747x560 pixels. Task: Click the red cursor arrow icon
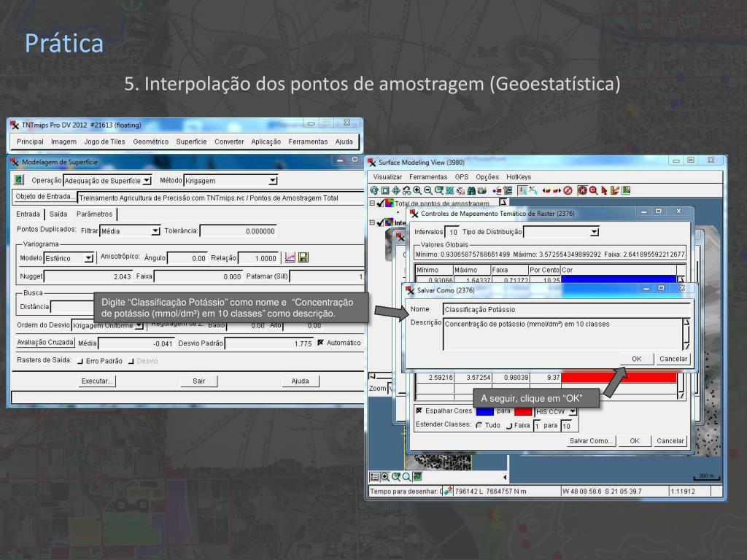[604, 190]
